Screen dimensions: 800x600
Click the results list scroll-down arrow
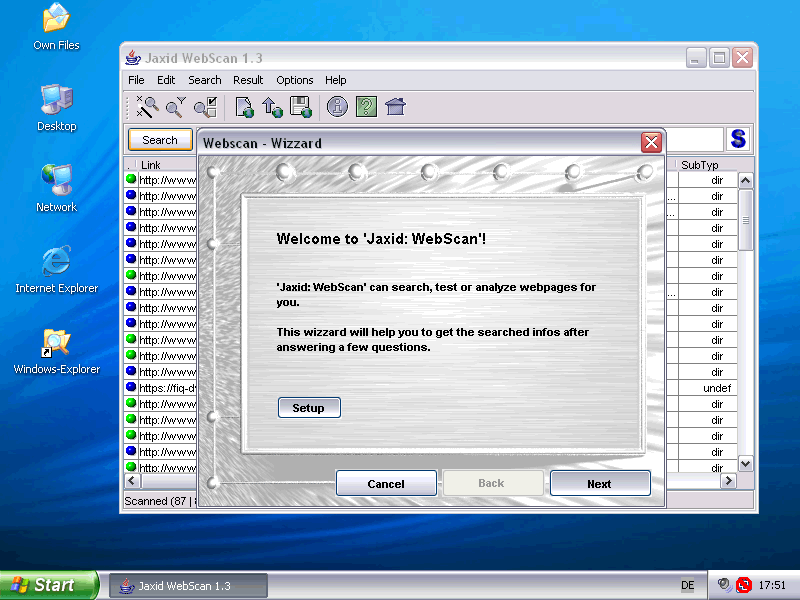pyautogui.click(x=745, y=463)
